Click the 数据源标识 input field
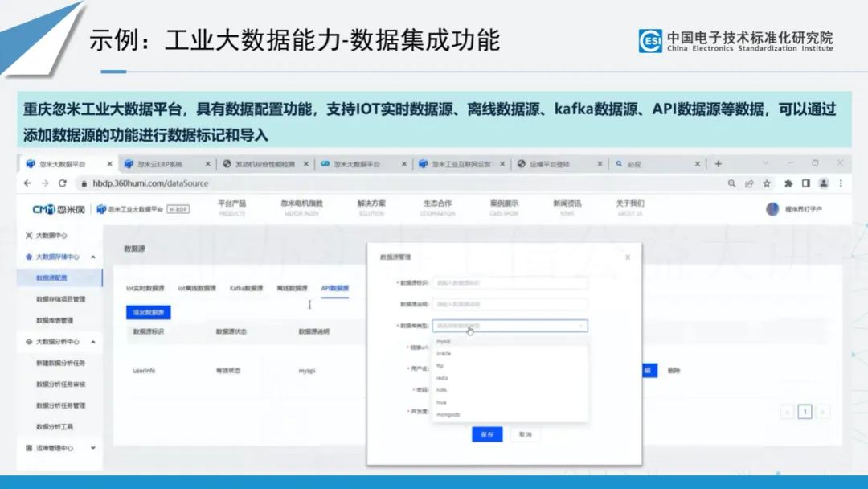The image size is (868, 489). [510, 283]
